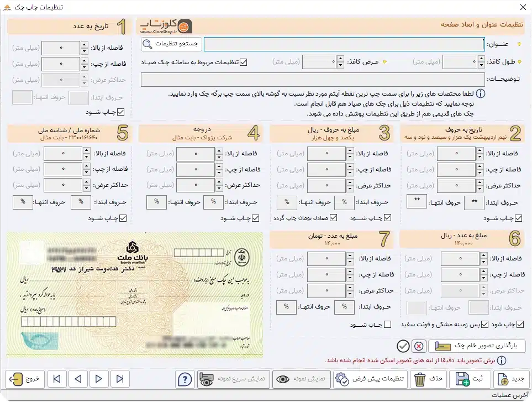Click the جستجو تنظیمات search button
Screen dimensions: 532x402
tap(171, 44)
